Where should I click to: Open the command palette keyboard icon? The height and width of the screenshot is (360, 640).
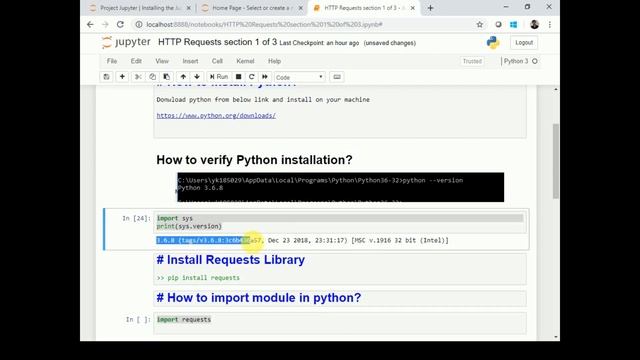(337, 77)
